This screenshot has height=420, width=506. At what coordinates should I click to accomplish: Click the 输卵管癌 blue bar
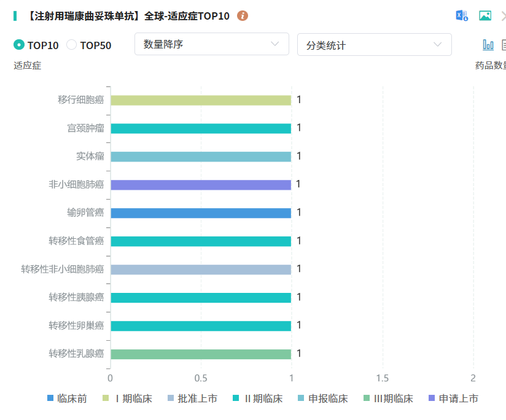(200, 213)
